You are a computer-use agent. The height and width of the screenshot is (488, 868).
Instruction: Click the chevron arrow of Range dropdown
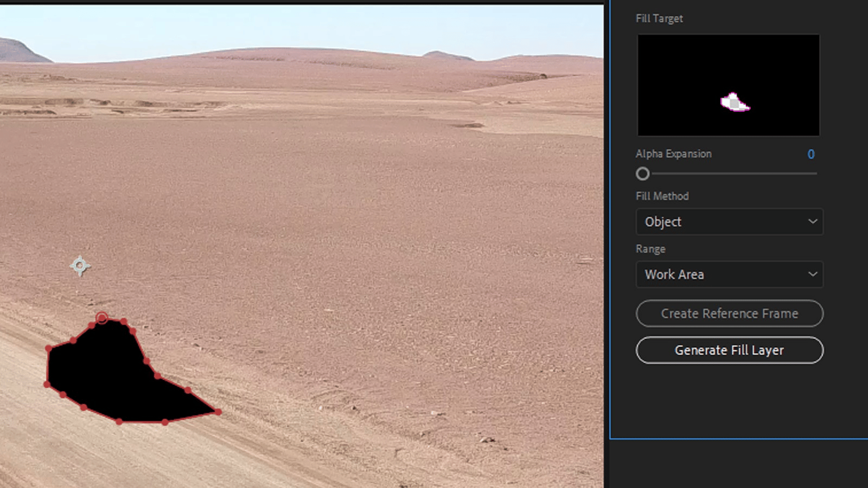tap(812, 274)
